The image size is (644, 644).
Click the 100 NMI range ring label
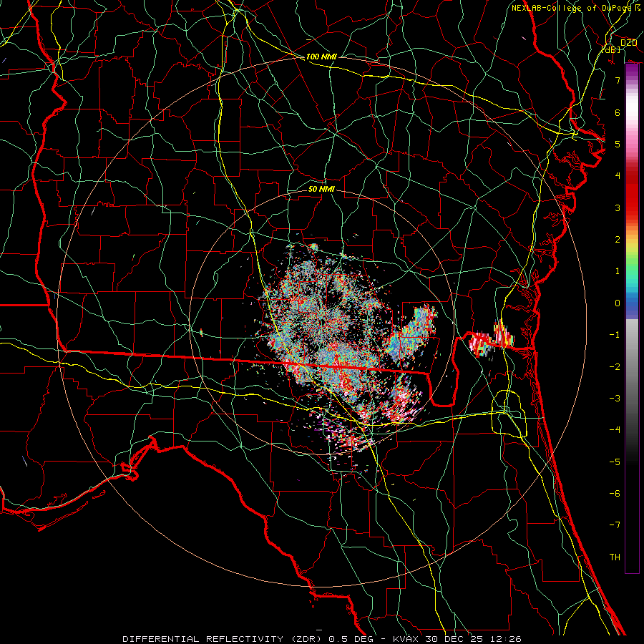pos(321,57)
